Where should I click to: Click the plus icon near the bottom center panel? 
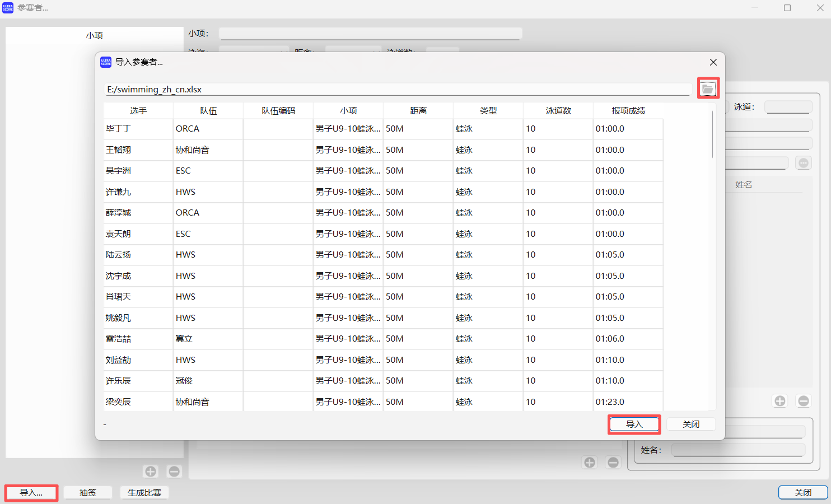pos(589,462)
